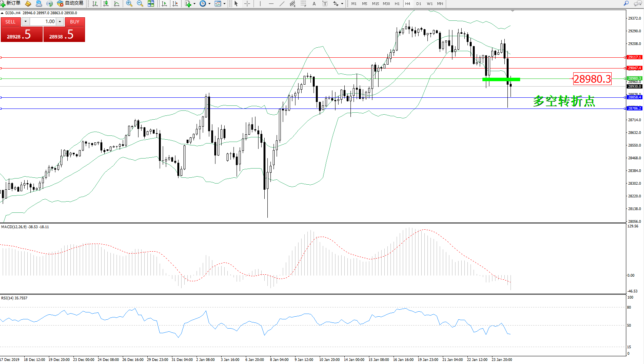The height and width of the screenshot is (364, 644).
Task: Select the Fibonacci retracement tool
Action: point(303,3)
